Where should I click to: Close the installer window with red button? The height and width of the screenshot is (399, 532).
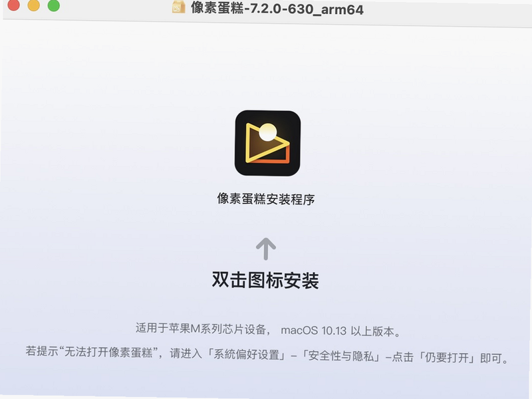[x=13, y=5]
